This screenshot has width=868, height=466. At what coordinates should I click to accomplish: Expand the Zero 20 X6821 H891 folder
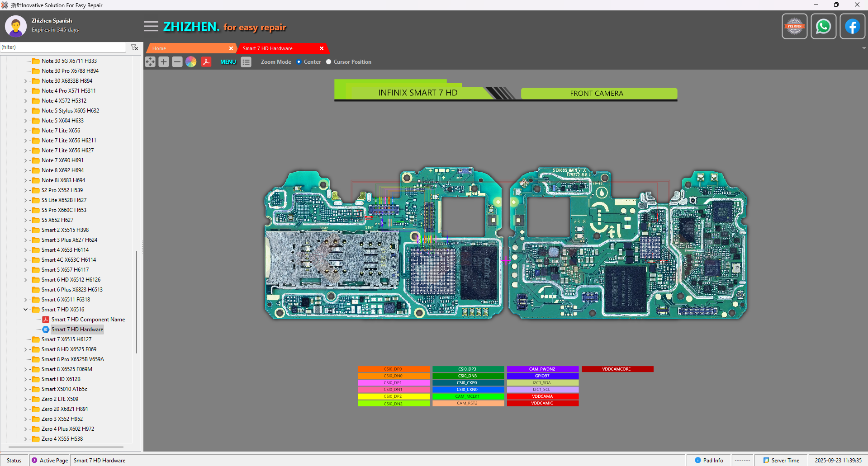coord(25,409)
